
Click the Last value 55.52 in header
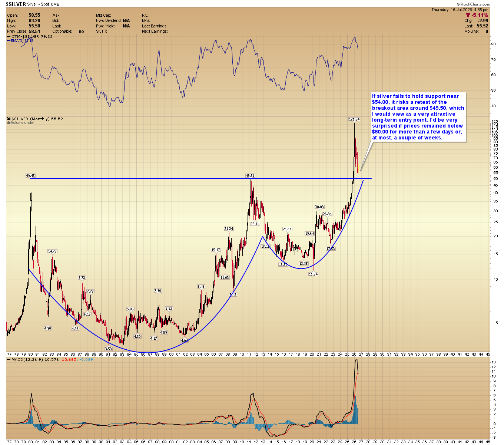[483, 26]
